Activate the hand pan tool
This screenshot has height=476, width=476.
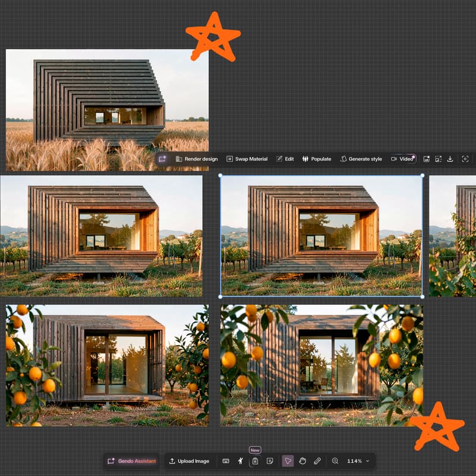302,461
